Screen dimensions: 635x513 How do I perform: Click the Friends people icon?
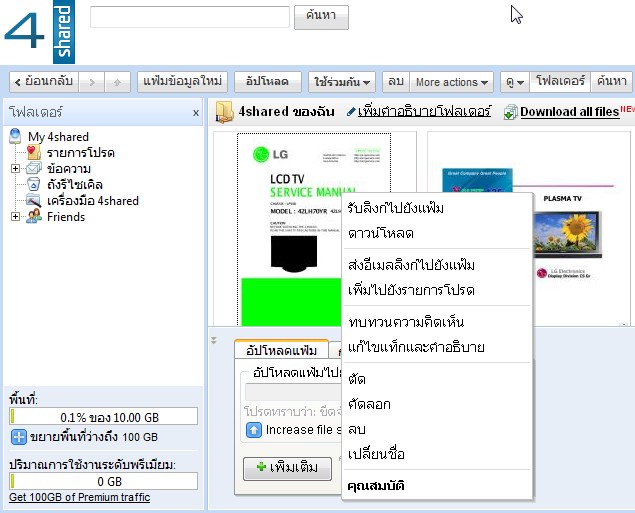(x=34, y=216)
